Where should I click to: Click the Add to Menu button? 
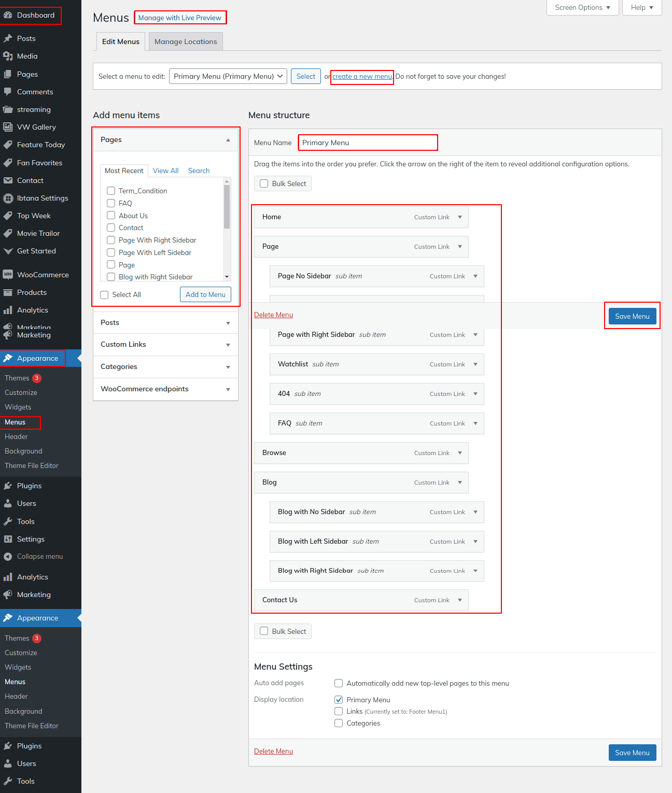pos(205,294)
